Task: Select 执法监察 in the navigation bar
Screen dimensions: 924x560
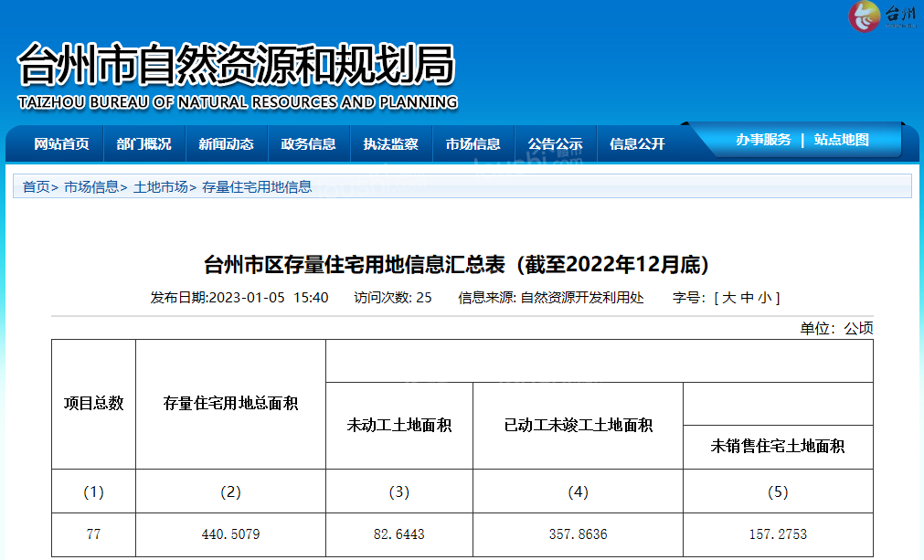Action: (x=390, y=143)
